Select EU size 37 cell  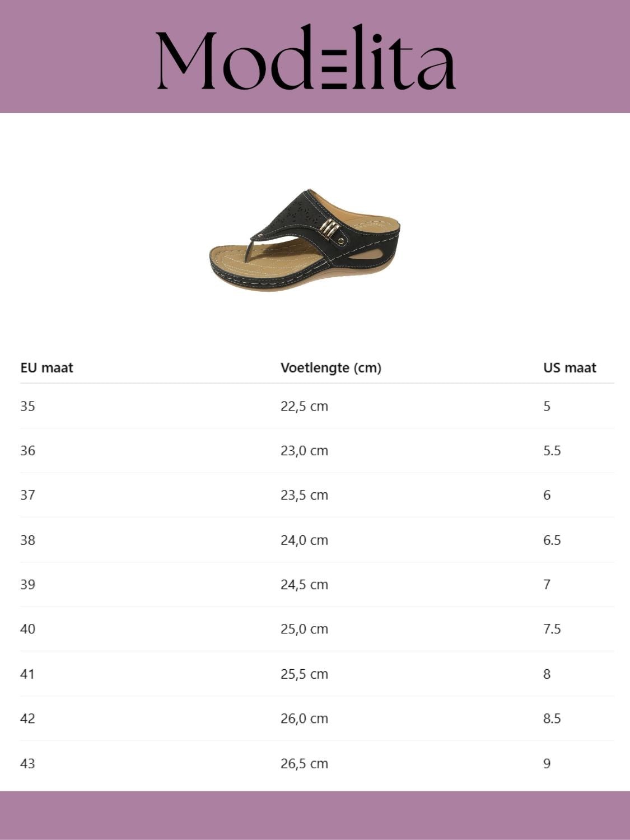(27, 495)
